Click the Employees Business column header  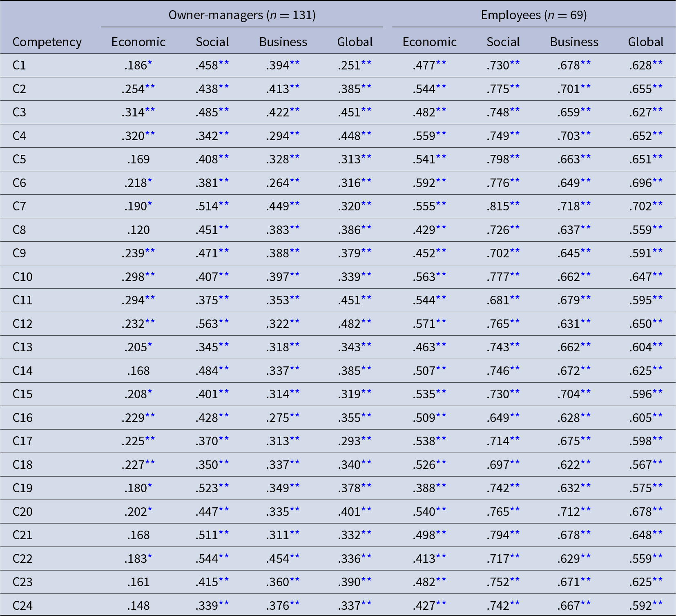(574, 42)
